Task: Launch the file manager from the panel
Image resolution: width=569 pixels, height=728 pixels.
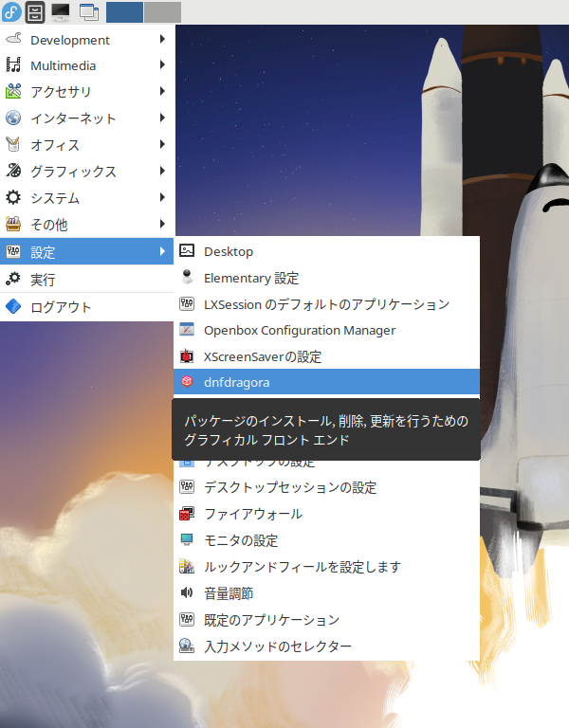Action: coord(35,12)
